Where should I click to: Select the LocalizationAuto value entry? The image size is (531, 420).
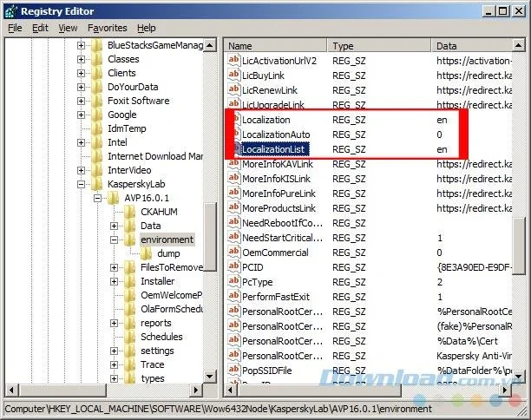coord(276,135)
